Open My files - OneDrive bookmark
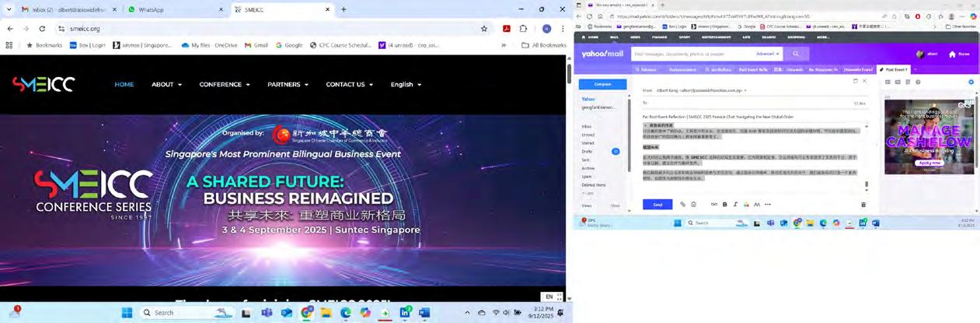Image resolution: width=980 pixels, height=323 pixels. coord(210,45)
